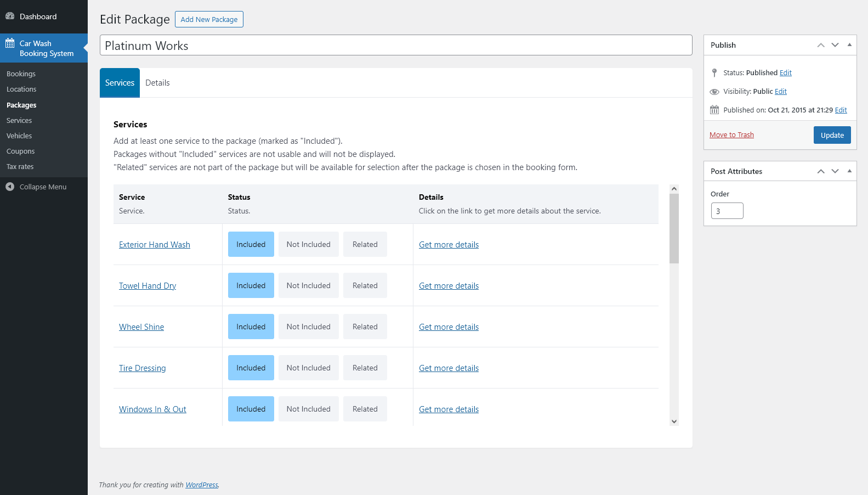This screenshot has height=495, width=868.
Task: Click the visibility eye icon in Publish
Action: pos(714,92)
